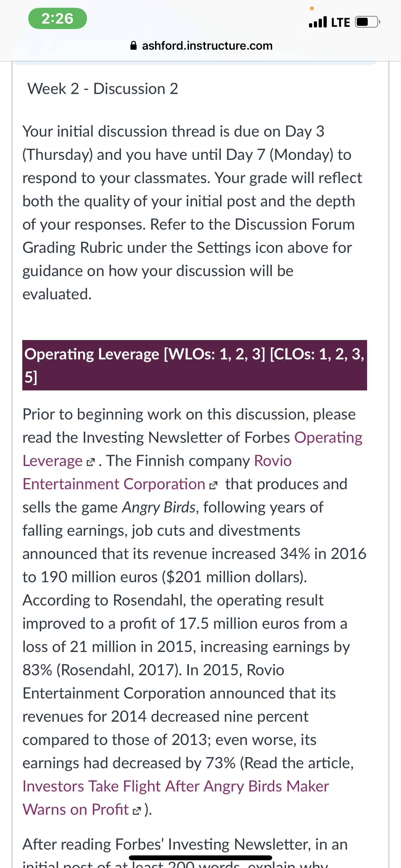Tap the home indicator bar at bottom
Screen dimensions: 401x868
(200, 858)
